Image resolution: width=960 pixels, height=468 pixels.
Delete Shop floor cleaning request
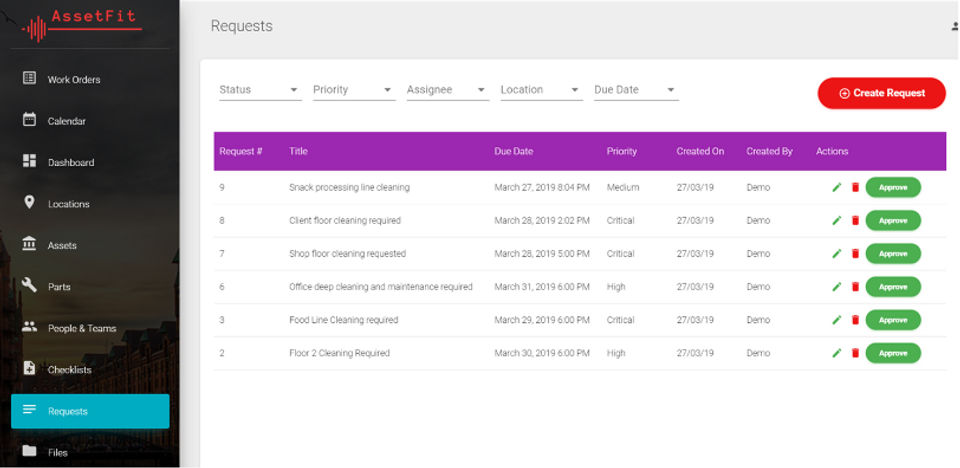point(855,254)
